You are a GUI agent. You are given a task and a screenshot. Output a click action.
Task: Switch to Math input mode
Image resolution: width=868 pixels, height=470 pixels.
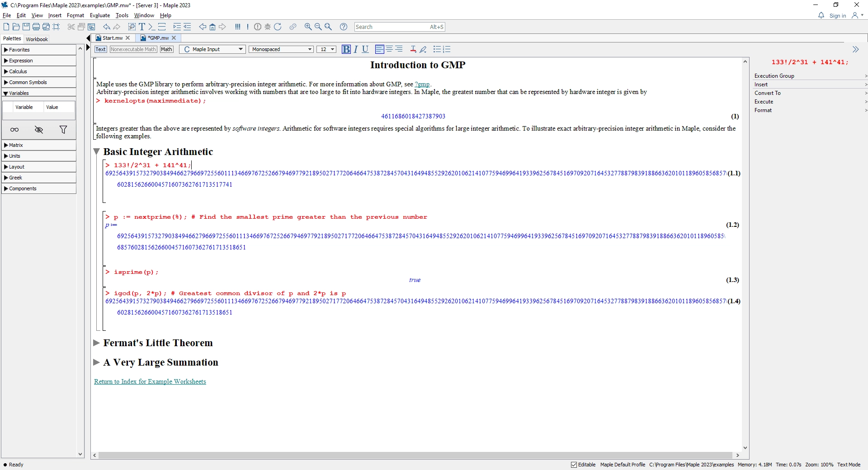[166, 49]
